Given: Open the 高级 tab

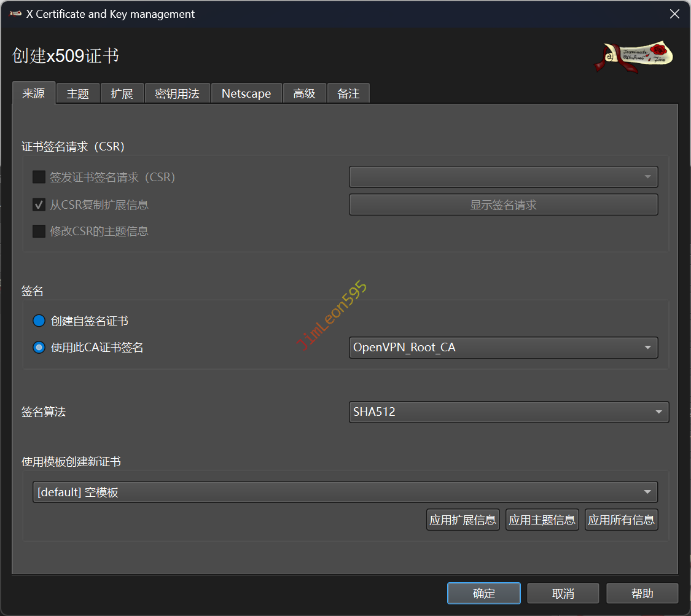Looking at the screenshot, I should coord(304,94).
